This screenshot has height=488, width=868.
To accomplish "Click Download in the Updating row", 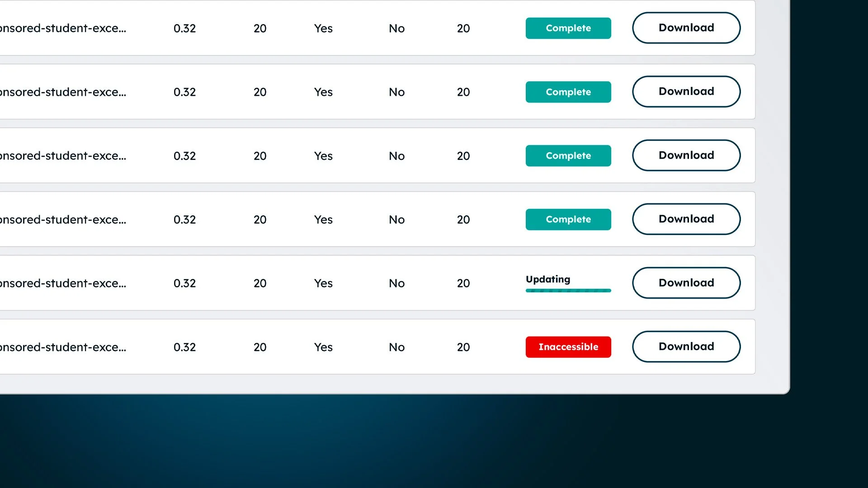I will click(x=686, y=283).
